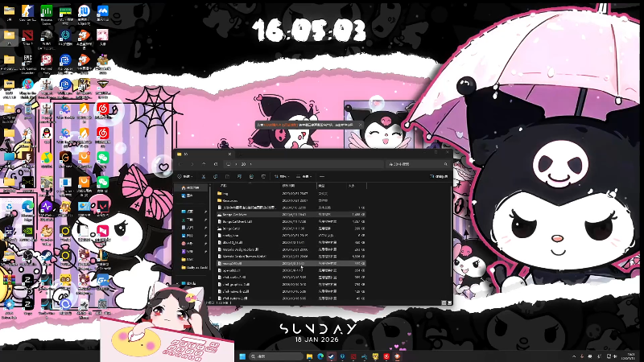Go back in File Explorer
The image size is (644, 362).
coord(180,164)
